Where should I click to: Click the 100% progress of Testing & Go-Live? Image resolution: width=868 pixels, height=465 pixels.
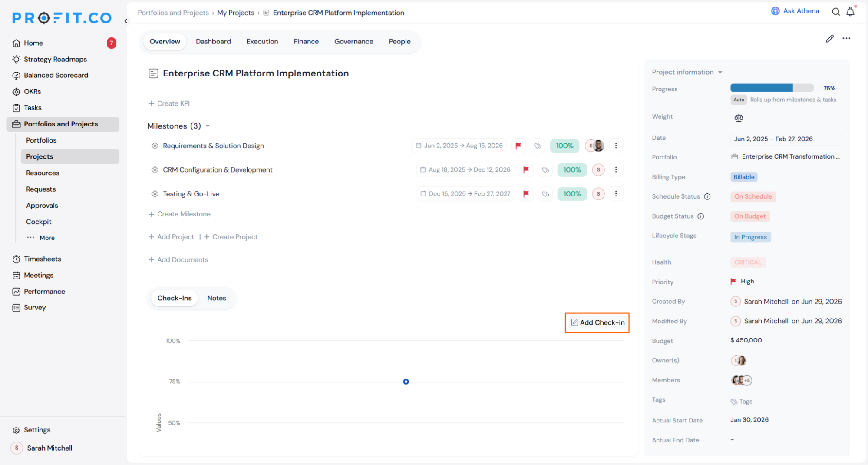pos(572,194)
